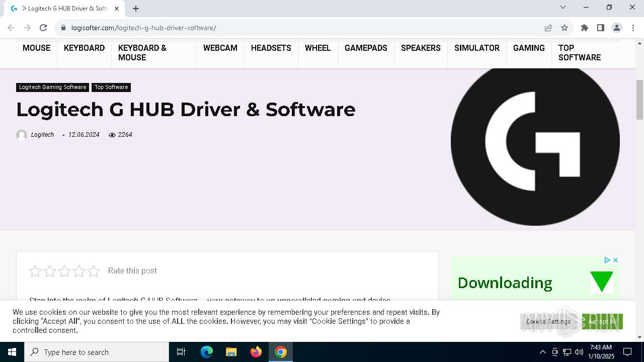Viewport: 644px width, 362px height.
Task: Open a new browser tab
Action: 136,9
